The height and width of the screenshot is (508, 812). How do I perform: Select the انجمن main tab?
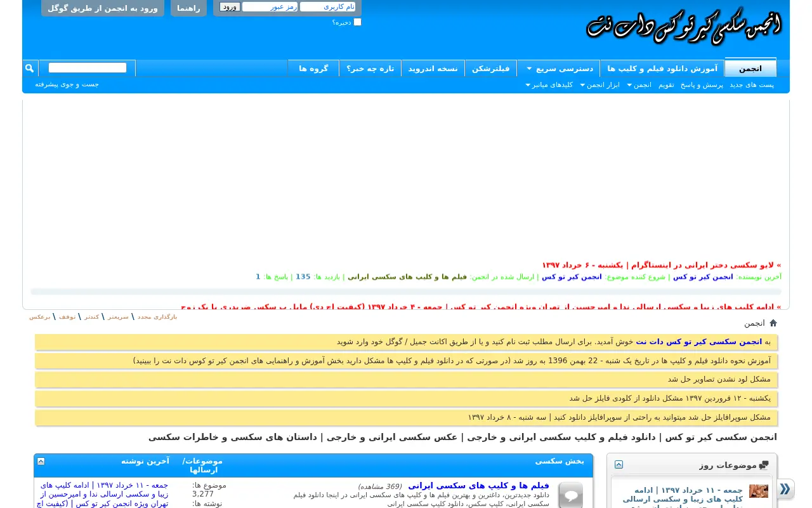coord(750,68)
